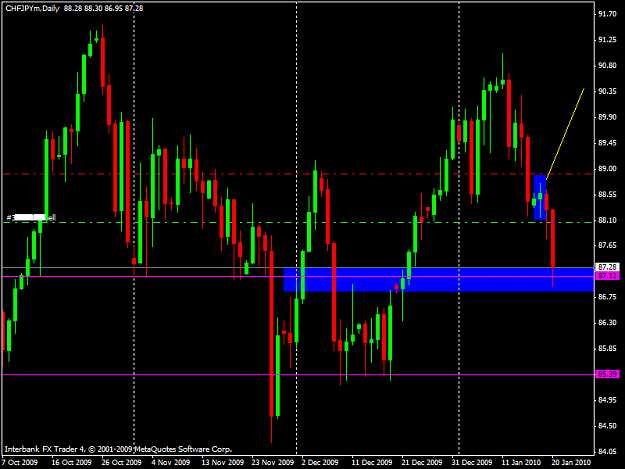Select the small blue rectangle near January candles
The height and width of the screenshot is (469, 625).
[540, 197]
